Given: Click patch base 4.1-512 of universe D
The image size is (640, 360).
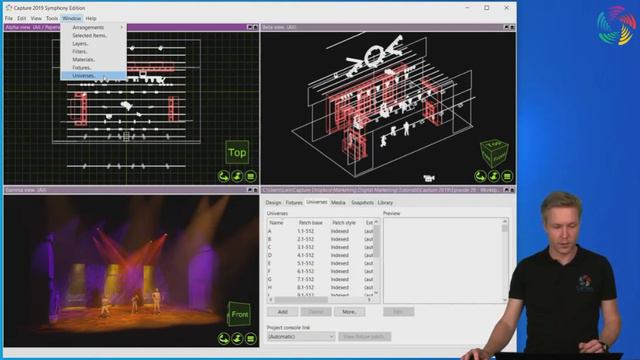Looking at the screenshot, I should pos(305,255).
